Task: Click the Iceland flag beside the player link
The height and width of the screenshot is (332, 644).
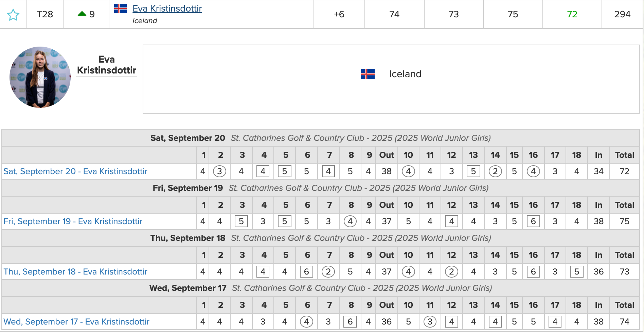Action: [x=120, y=9]
